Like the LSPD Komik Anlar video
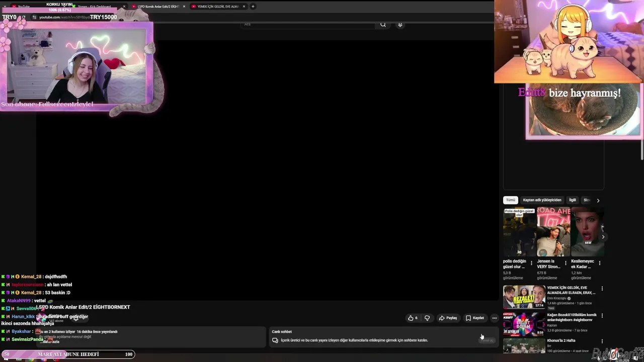The height and width of the screenshot is (362, 644). [x=413, y=318]
